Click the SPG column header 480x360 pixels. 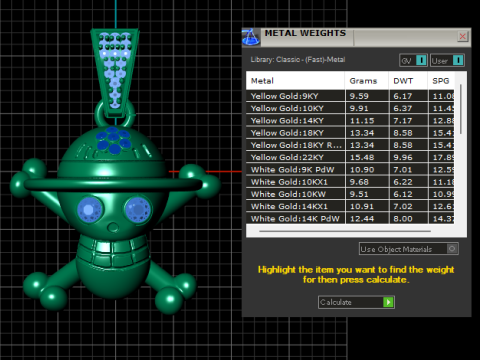pyautogui.click(x=441, y=81)
